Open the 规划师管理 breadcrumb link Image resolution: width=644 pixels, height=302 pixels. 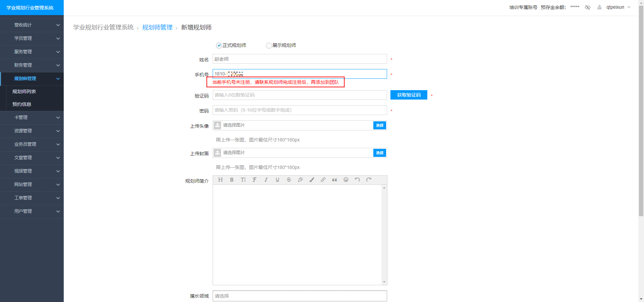pyautogui.click(x=157, y=27)
